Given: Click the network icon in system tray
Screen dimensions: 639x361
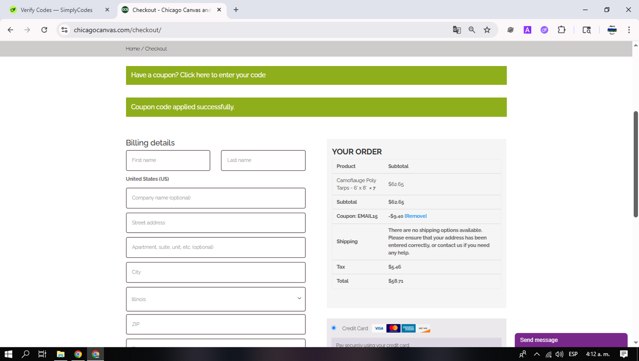Looking at the screenshot, I should pos(549,354).
